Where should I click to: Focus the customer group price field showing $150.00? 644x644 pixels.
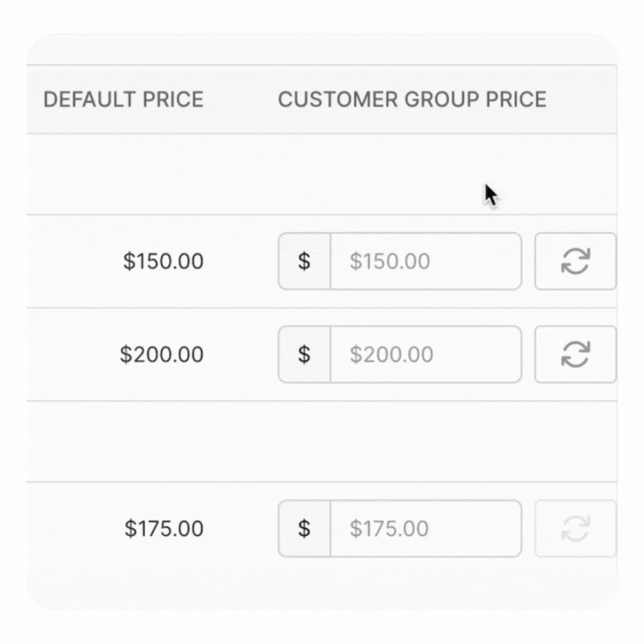coord(426,261)
